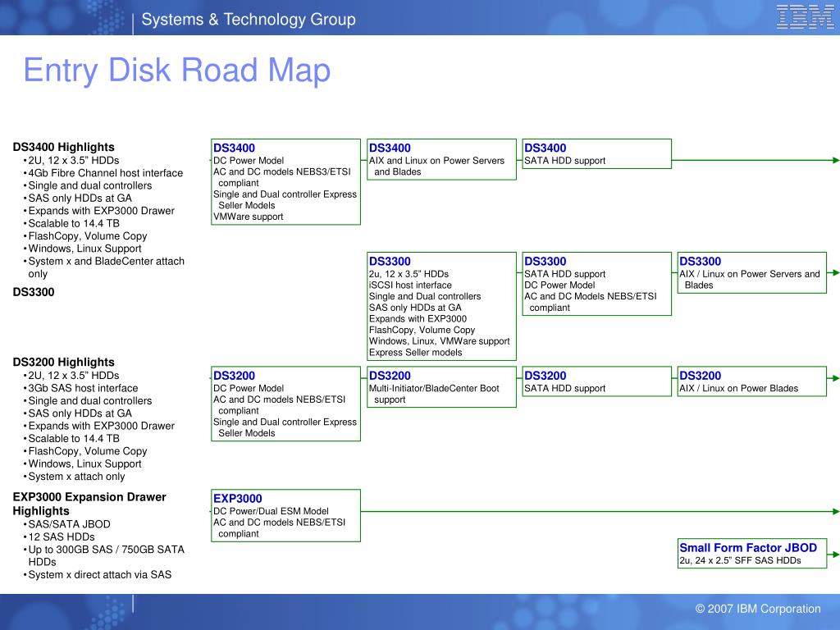Viewport: 840px width, 630px height.
Task: Click 'EXP3000' title in bottom green box
Action: (238, 498)
